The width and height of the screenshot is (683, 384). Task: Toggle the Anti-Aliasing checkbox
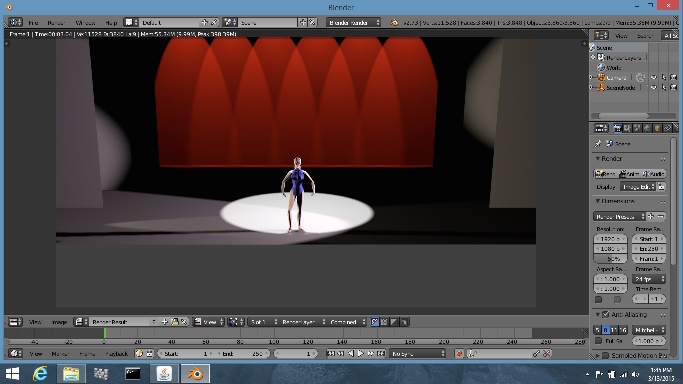pyautogui.click(x=605, y=314)
